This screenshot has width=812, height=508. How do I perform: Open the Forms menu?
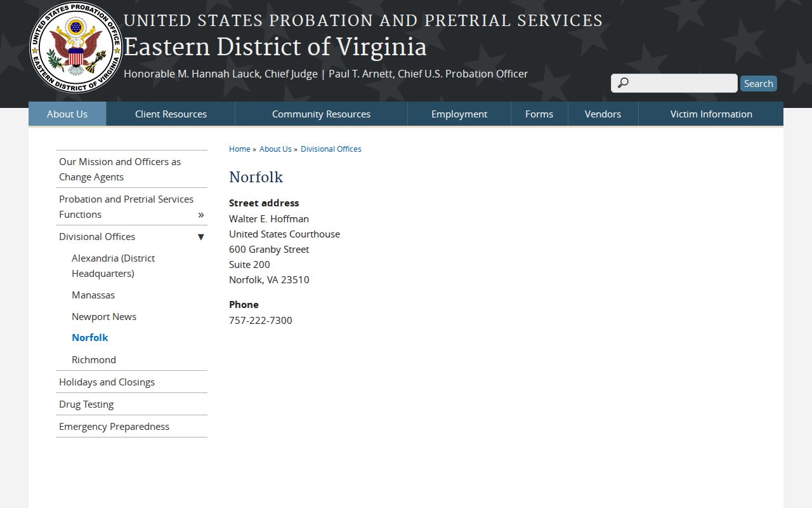[x=539, y=114]
